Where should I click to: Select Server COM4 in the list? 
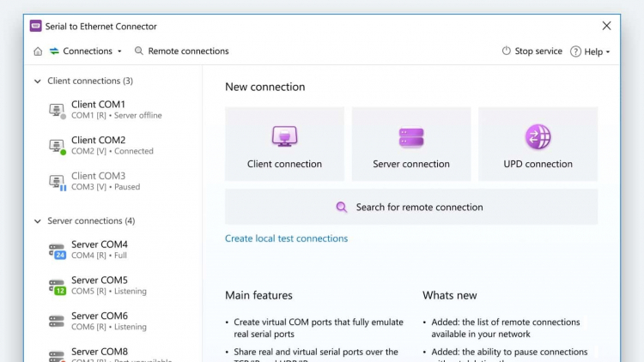coord(113,250)
